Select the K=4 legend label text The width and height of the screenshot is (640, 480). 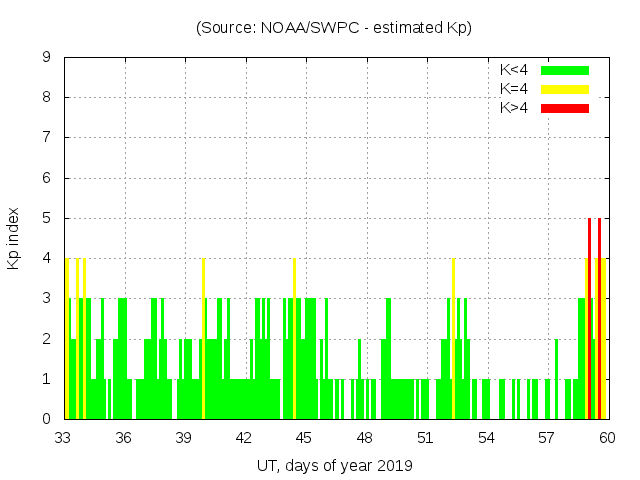coord(514,89)
